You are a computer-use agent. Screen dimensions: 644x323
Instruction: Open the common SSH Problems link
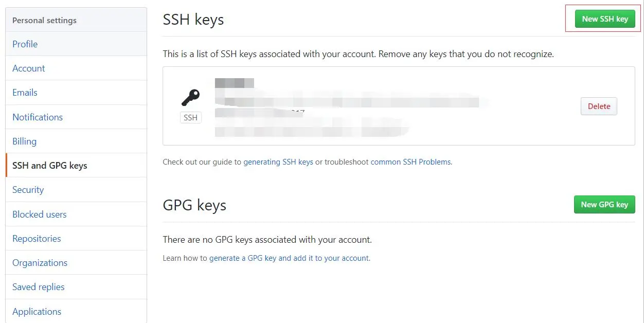tap(411, 162)
